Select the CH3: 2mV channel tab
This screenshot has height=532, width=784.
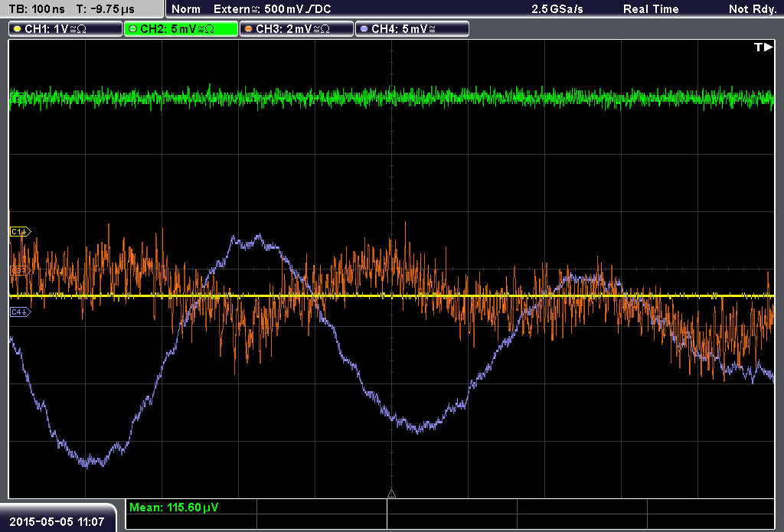click(296, 29)
